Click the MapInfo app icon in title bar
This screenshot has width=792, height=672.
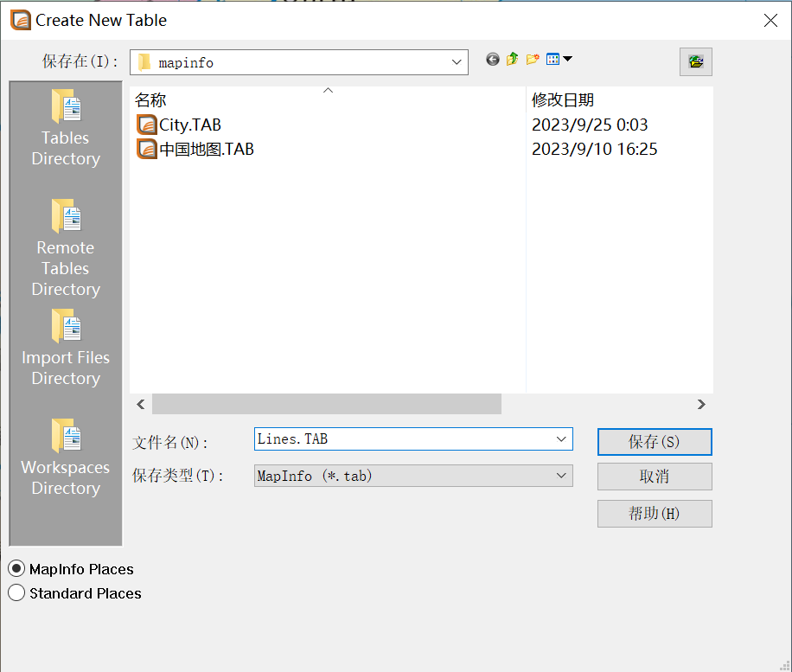pos(21,20)
